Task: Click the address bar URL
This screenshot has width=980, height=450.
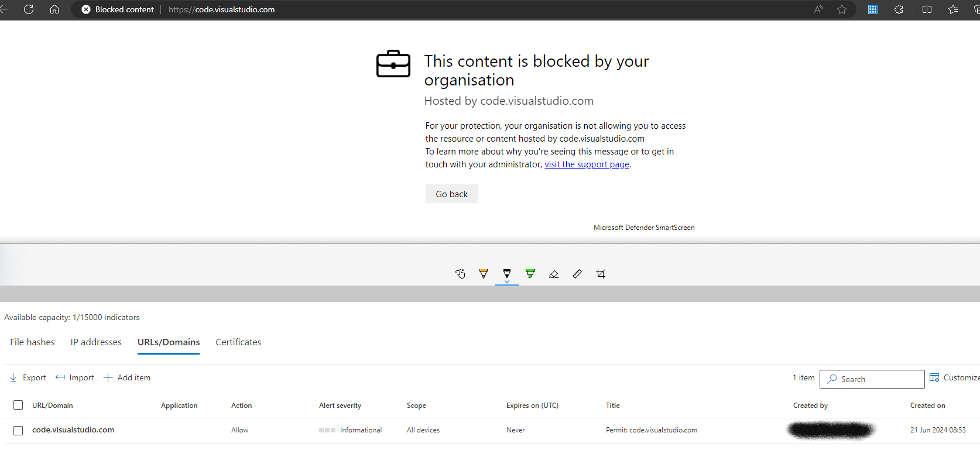Action: (221, 9)
